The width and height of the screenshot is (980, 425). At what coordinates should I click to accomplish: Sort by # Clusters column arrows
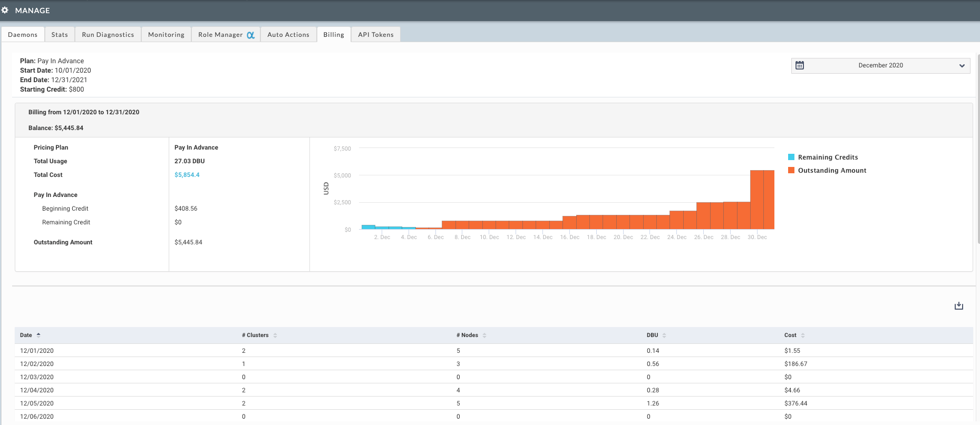click(x=275, y=335)
